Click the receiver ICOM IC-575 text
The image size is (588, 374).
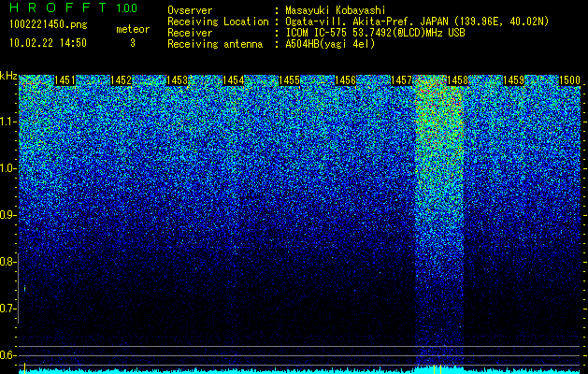point(375,33)
